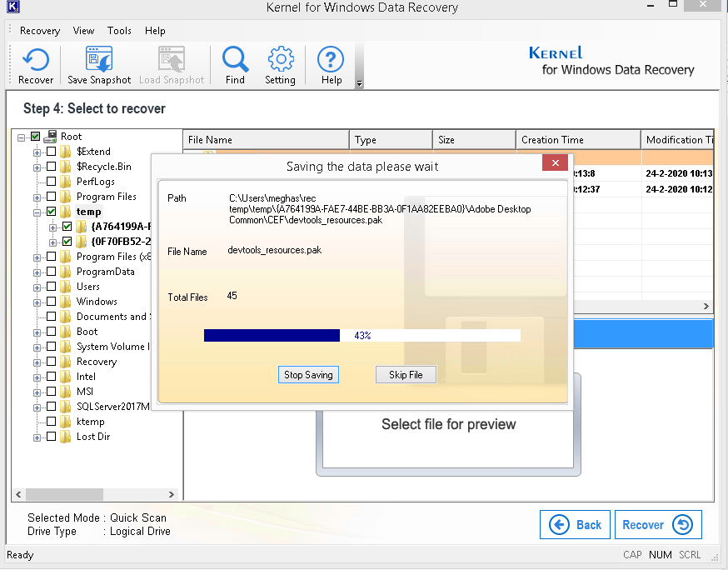This screenshot has height=570, width=728.
Task: Select the {A764199A folder icon
Action: pos(82,226)
